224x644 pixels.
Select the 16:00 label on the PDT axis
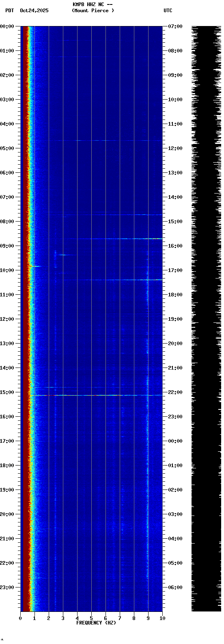[7, 417]
